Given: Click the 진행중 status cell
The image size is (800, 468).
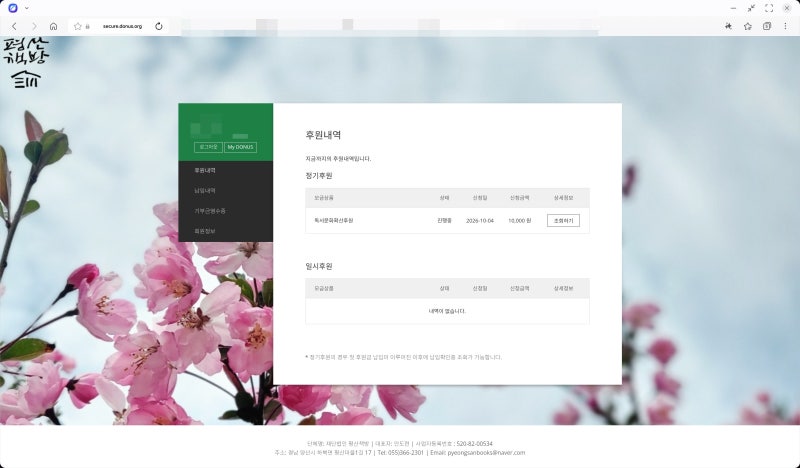Looking at the screenshot, I should click(x=444, y=220).
